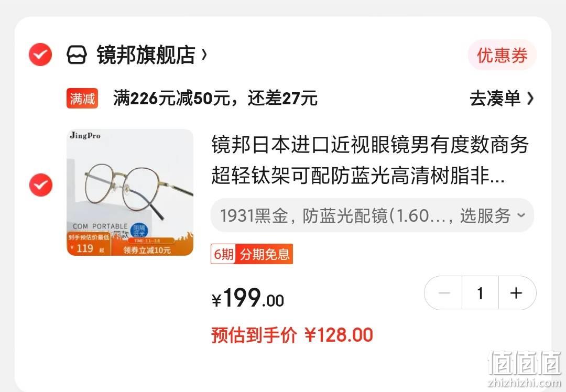
Task: Click the quantity field showing 1
Action: 480,293
